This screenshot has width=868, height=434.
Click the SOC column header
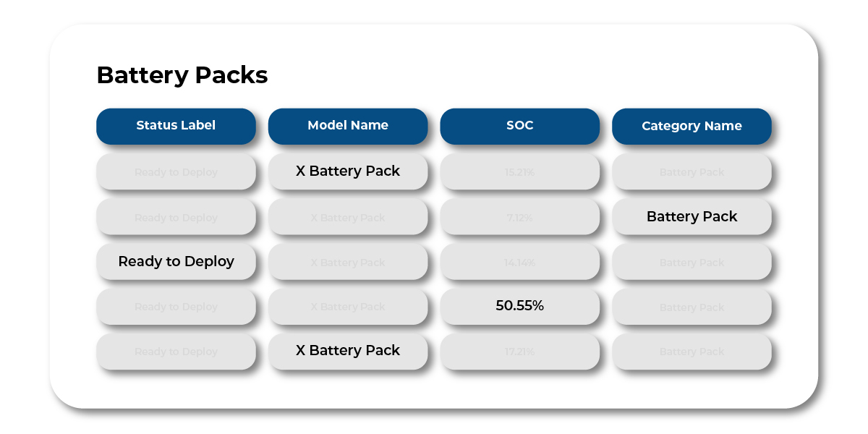[519, 126]
